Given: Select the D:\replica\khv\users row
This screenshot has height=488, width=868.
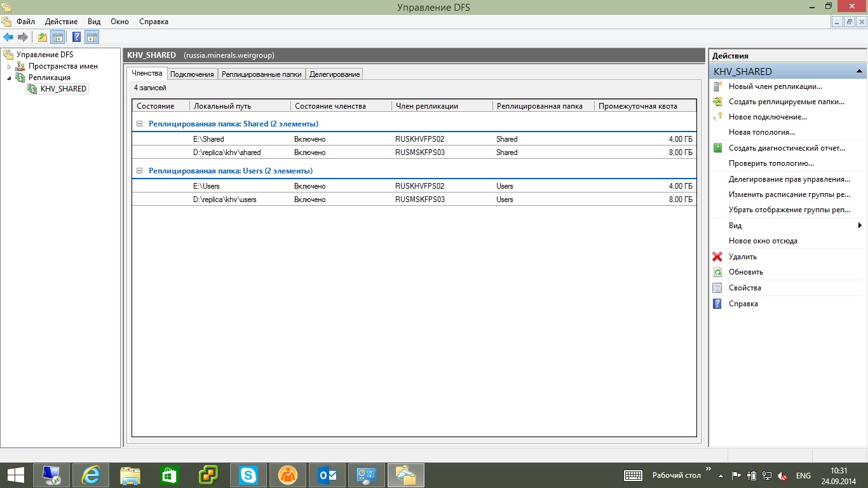Looking at the screenshot, I should click(x=414, y=200).
